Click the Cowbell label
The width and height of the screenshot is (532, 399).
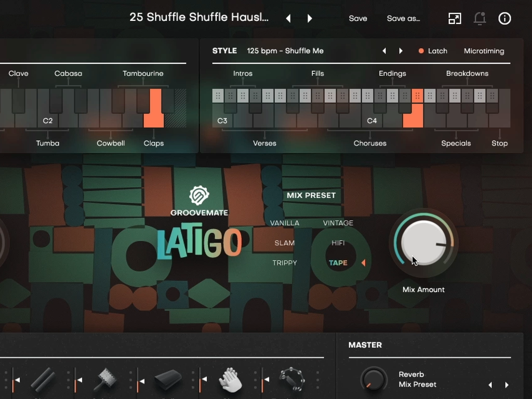pyautogui.click(x=111, y=143)
